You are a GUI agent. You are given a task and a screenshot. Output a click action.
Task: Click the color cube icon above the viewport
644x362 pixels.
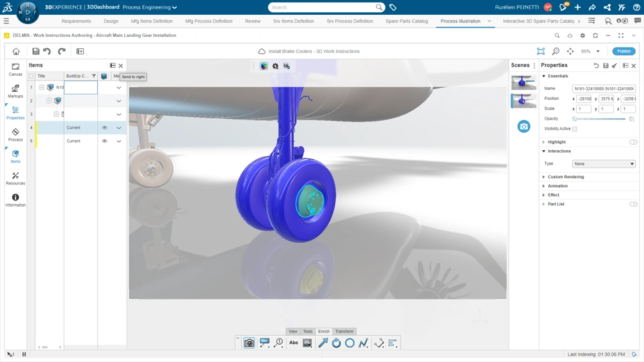coord(264,66)
